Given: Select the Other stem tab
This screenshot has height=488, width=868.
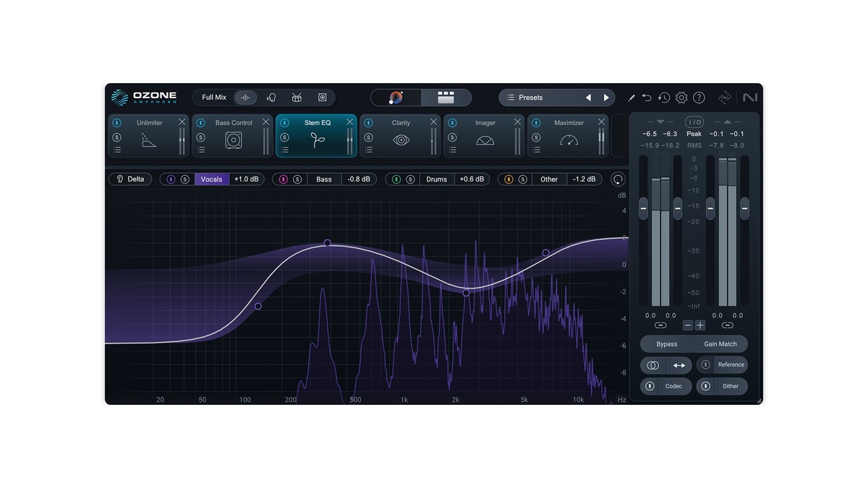Looking at the screenshot, I should [x=550, y=179].
